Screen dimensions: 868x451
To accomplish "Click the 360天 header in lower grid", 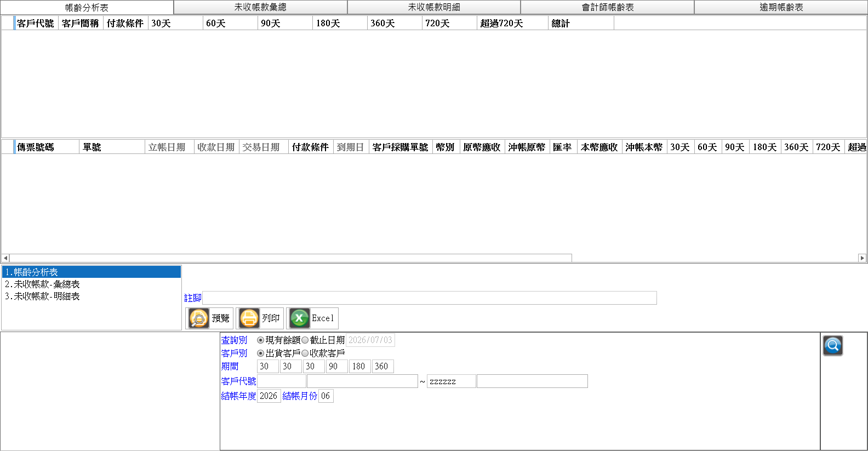I will pos(796,147).
